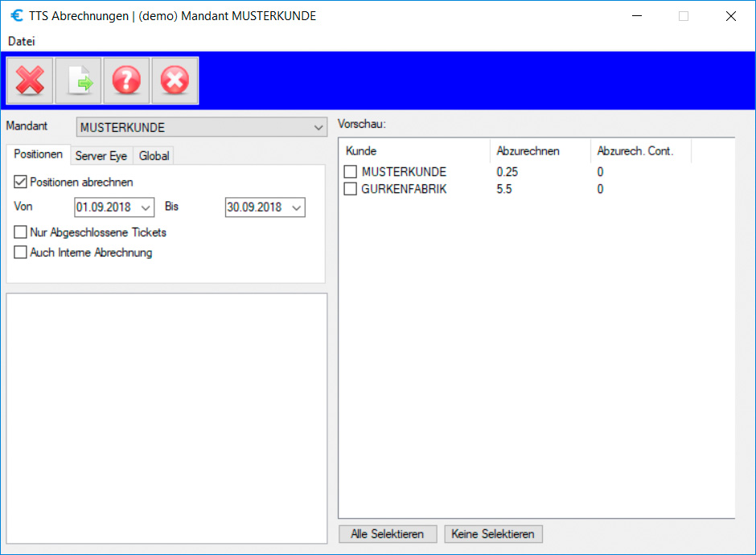Uncheck Positionen abrechnen checkbox
This screenshot has width=756, height=555.
(20, 182)
